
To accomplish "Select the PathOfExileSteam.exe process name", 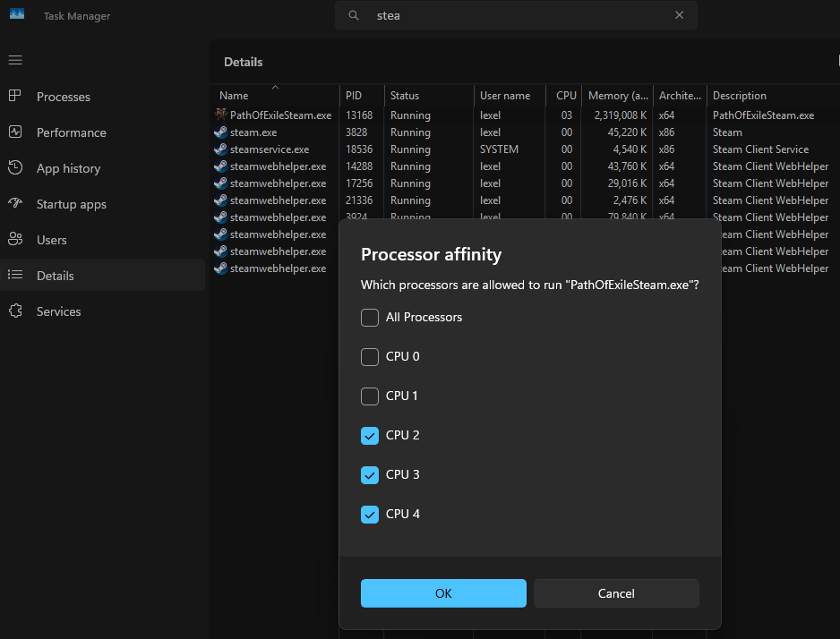I will pyautogui.click(x=280, y=115).
